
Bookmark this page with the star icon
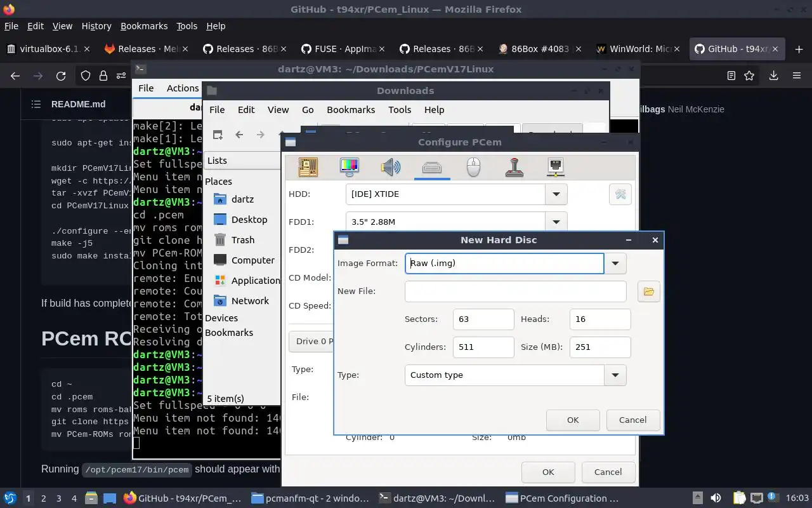[749, 76]
